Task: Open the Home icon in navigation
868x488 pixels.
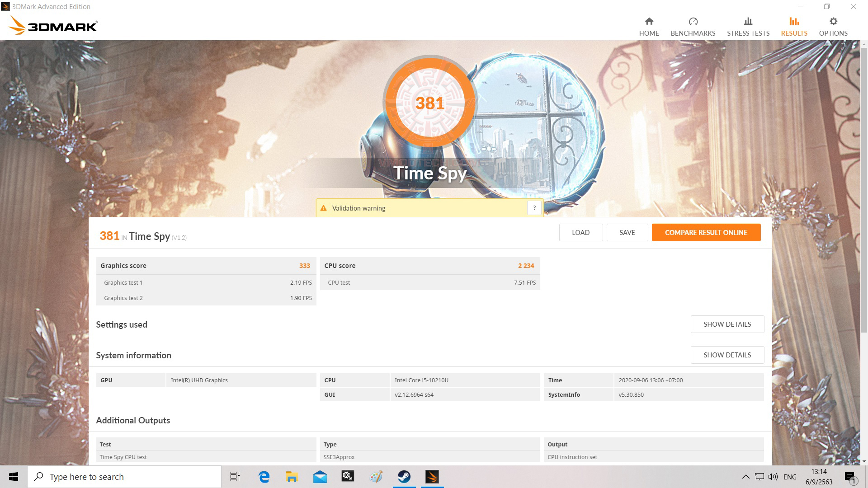Action: pos(649,21)
